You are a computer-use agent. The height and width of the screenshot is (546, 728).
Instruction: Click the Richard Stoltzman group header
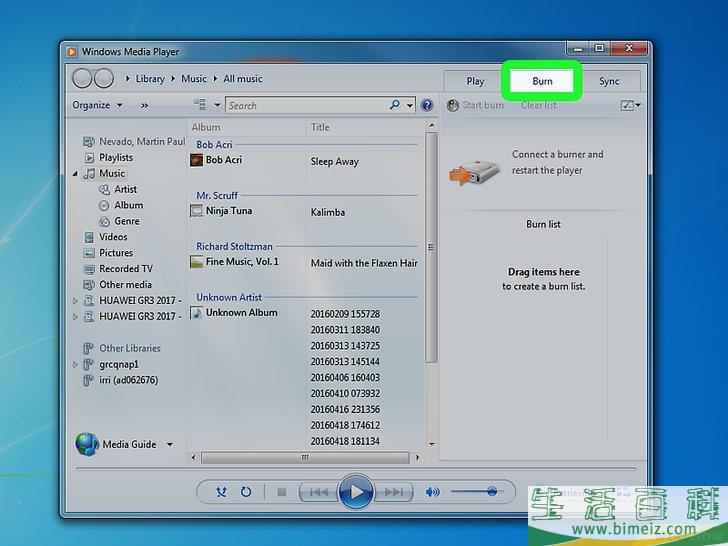click(x=234, y=247)
